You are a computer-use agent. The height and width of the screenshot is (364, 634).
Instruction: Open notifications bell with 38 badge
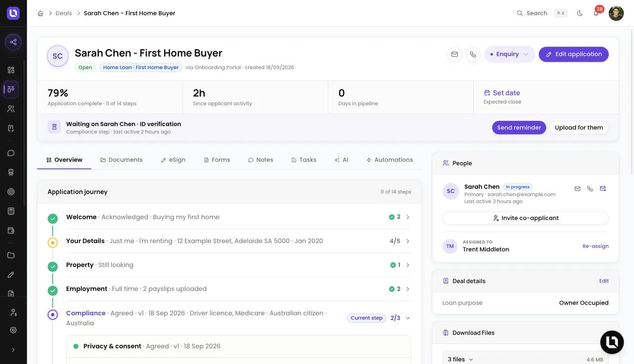[x=596, y=13]
